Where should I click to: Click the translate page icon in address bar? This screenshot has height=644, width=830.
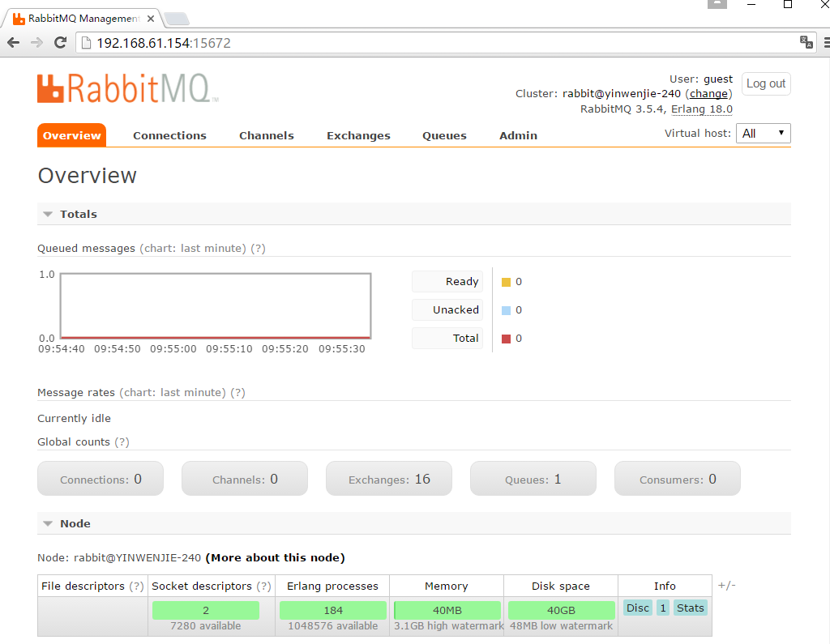(x=806, y=42)
